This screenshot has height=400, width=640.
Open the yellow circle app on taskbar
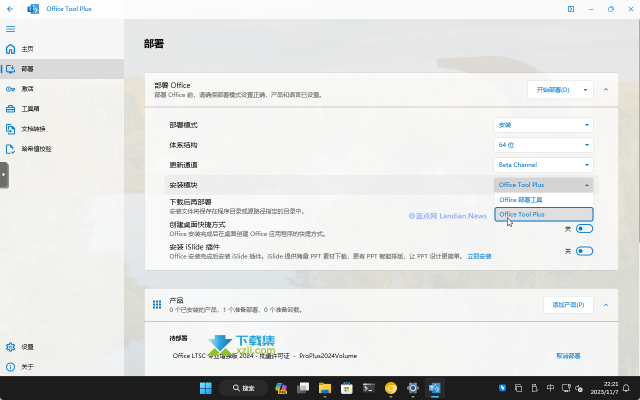tap(391, 388)
